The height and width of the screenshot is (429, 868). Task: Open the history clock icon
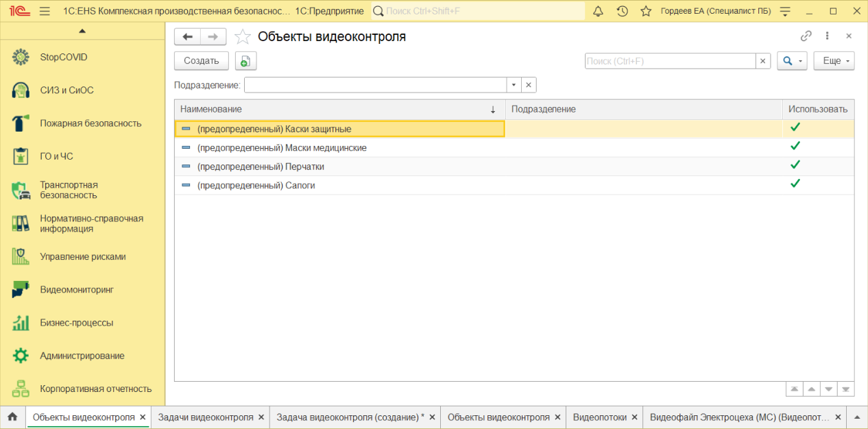tap(622, 11)
